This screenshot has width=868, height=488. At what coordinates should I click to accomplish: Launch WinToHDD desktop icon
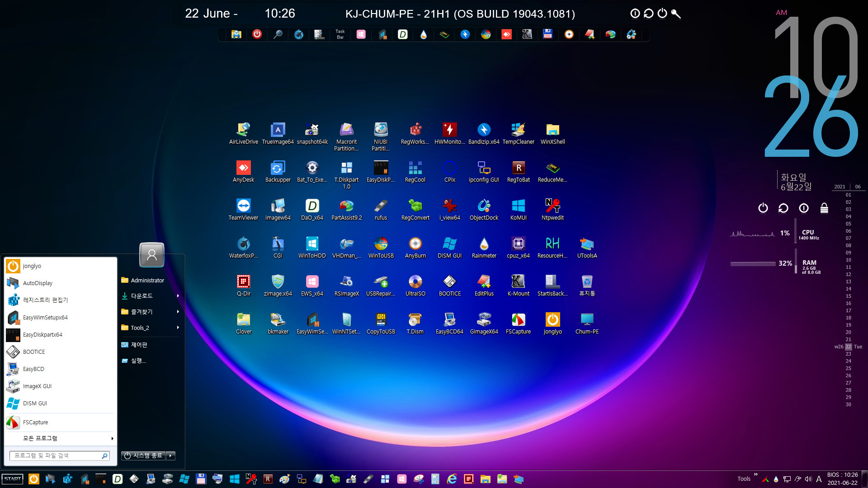pyautogui.click(x=312, y=248)
